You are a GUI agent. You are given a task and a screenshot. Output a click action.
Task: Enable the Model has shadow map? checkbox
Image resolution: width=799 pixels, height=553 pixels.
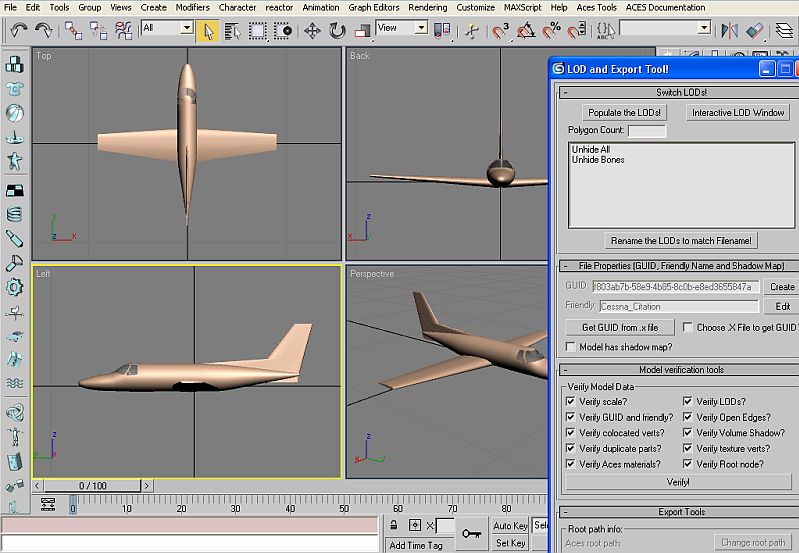tap(570, 347)
